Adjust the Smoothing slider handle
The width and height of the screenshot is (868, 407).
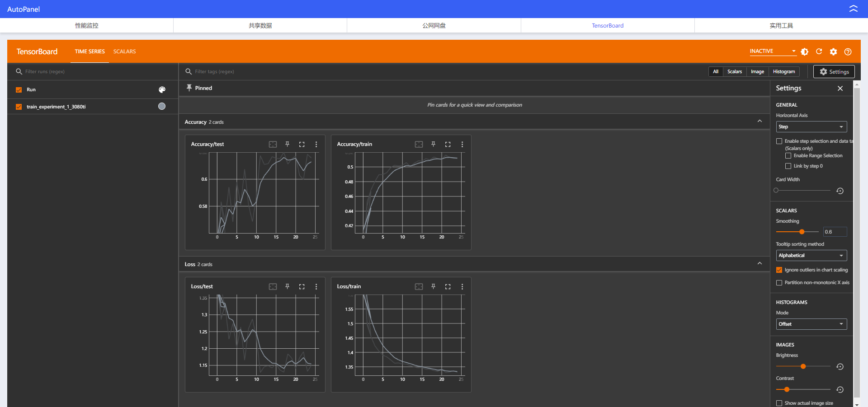[x=802, y=232]
